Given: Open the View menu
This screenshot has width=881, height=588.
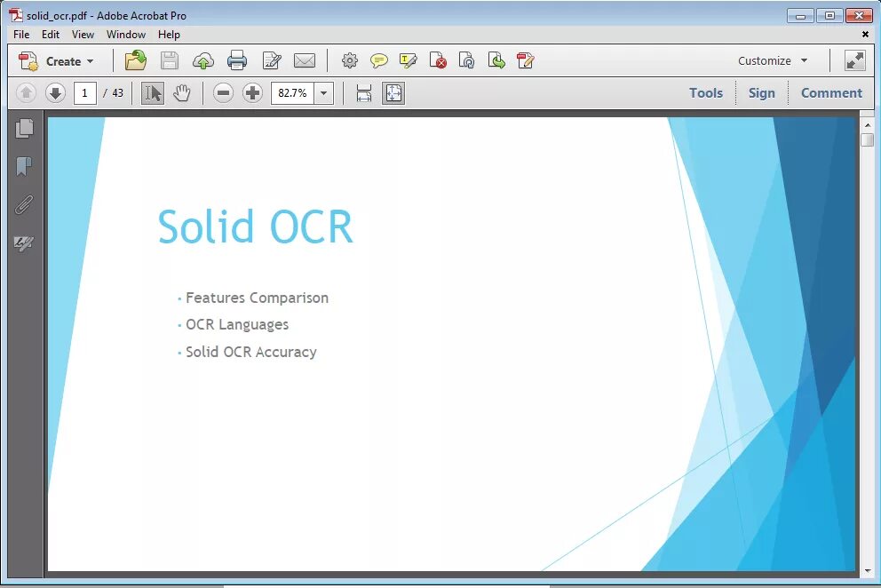Looking at the screenshot, I should pos(83,35).
